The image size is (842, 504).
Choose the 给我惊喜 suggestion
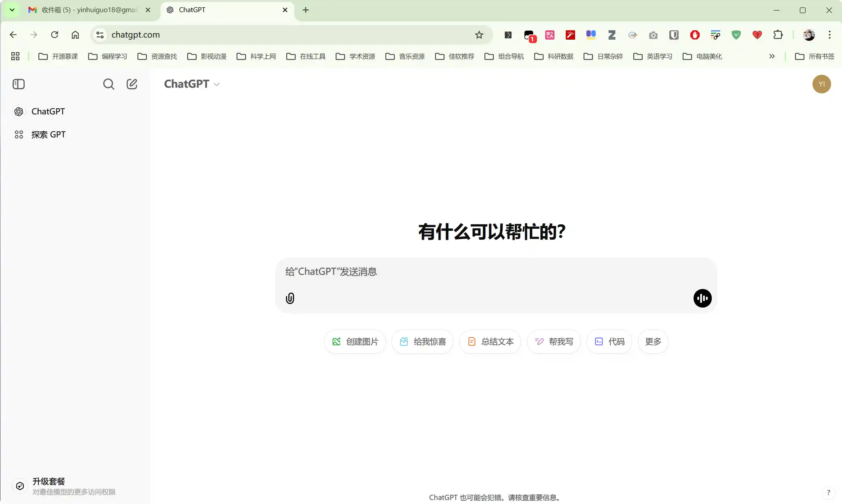[422, 342]
